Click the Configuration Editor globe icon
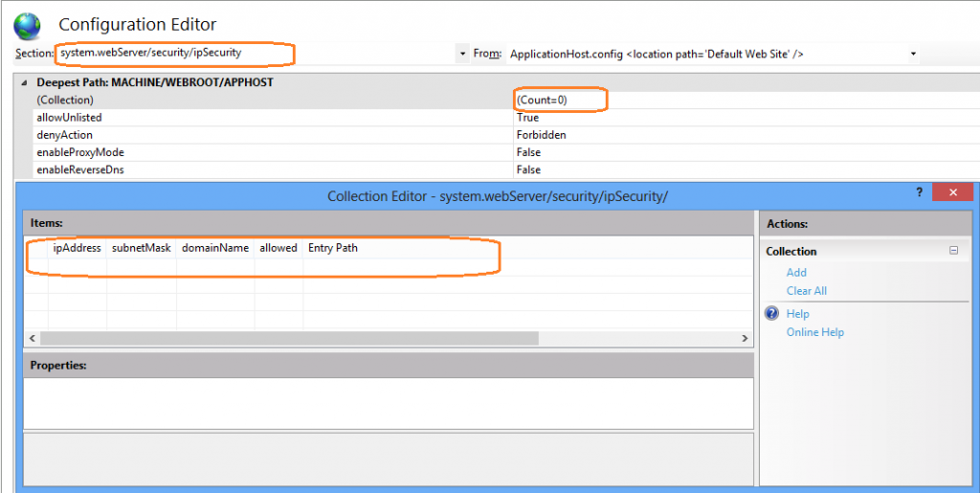This screenshot has height=493, width=980. (x=27, y=26)
